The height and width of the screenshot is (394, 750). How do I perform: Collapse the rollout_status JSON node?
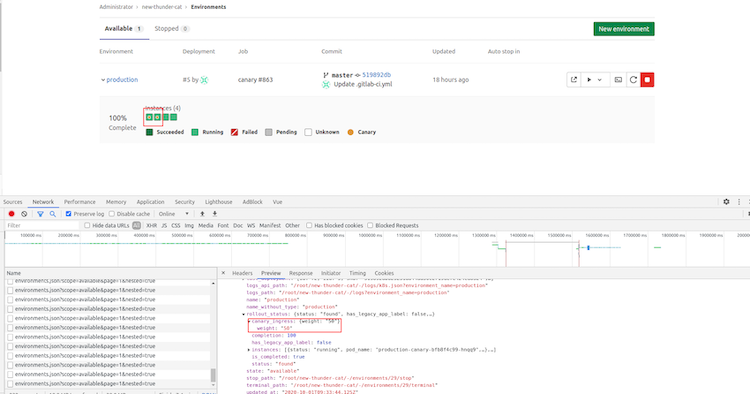243,314
